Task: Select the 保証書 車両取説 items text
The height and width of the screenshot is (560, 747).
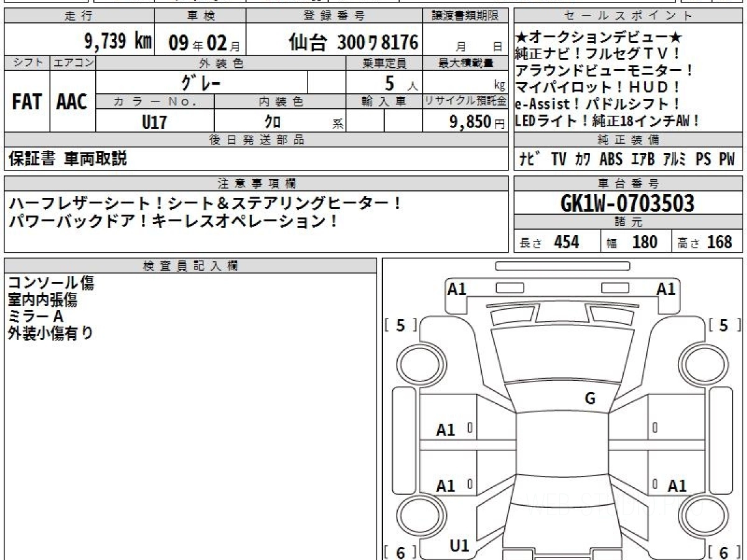Action: point(68,159)
